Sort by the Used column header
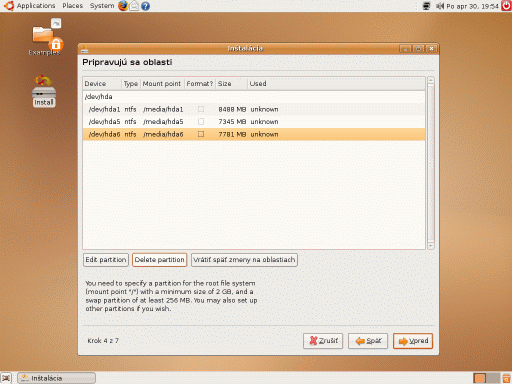This screenshot has height=384, width=512. tap(336, 84)
